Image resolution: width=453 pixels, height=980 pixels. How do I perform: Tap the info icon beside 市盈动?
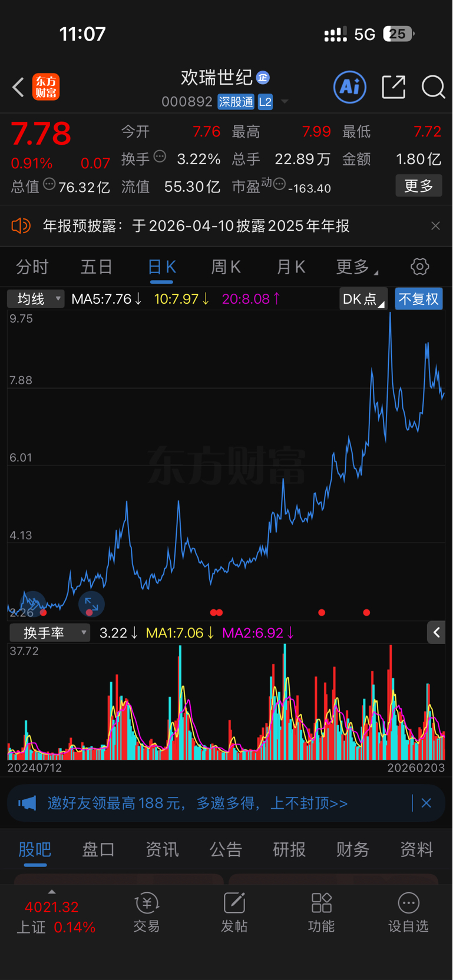click(x=280, y=184)
